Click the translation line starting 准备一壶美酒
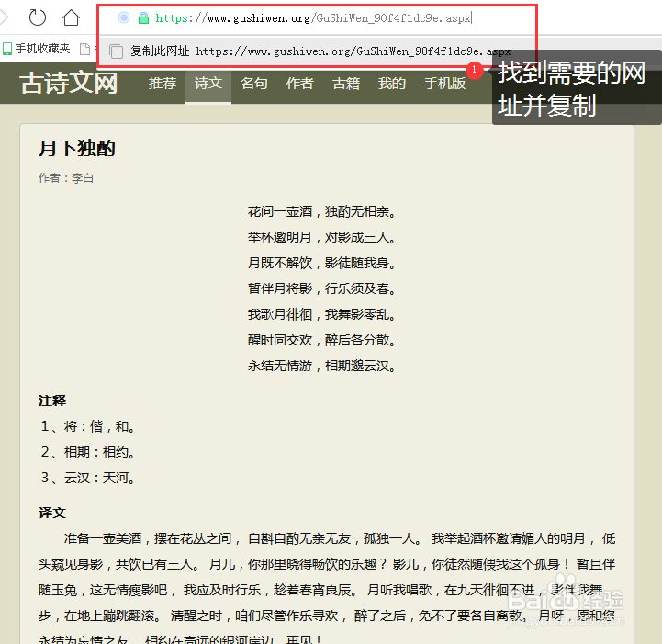Screen dimensions: 662x644 (x=340, y=538)
